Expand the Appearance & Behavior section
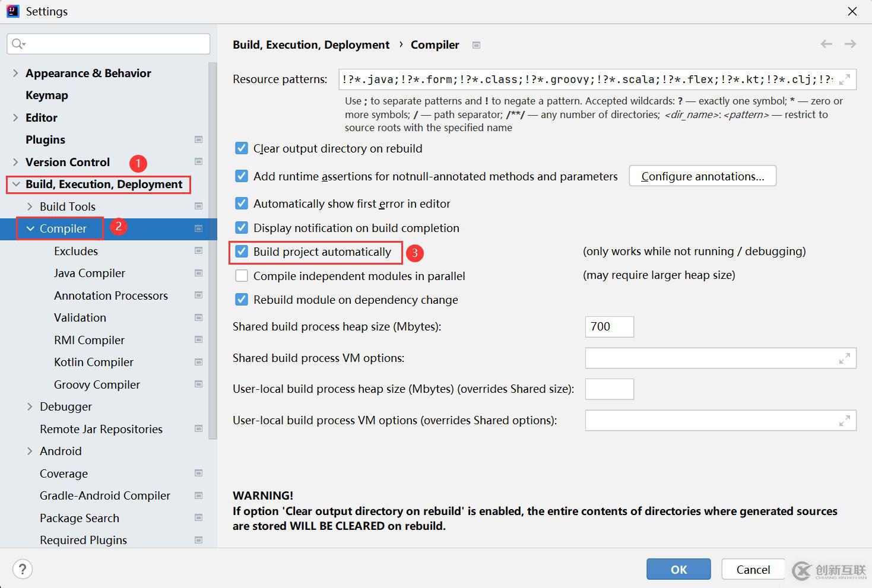 click(15, 73)
